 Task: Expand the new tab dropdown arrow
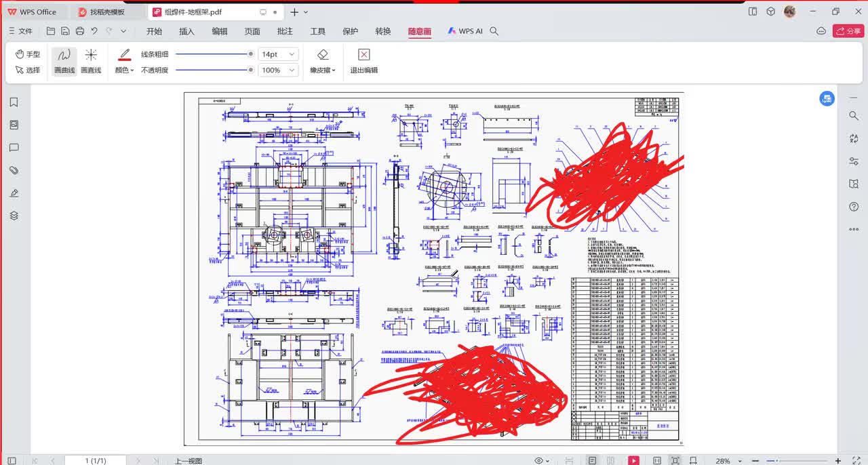pos(306,12)
